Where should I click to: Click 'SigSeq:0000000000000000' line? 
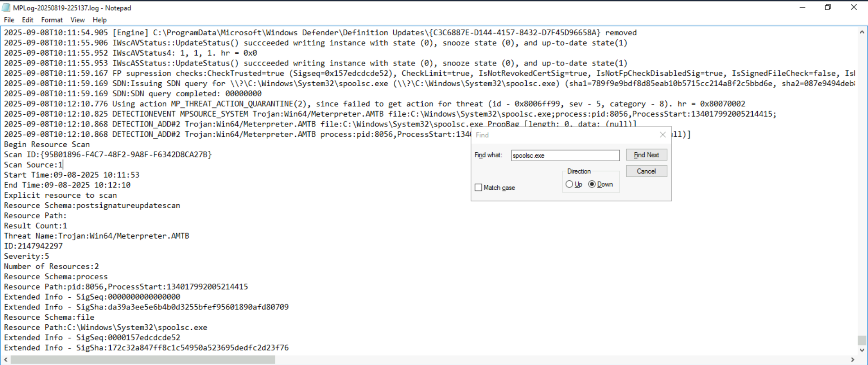click(x=92, y=297)
